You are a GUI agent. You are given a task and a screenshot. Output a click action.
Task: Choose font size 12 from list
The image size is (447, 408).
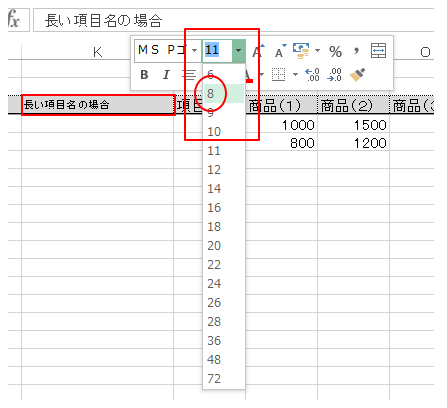[224, 169]
